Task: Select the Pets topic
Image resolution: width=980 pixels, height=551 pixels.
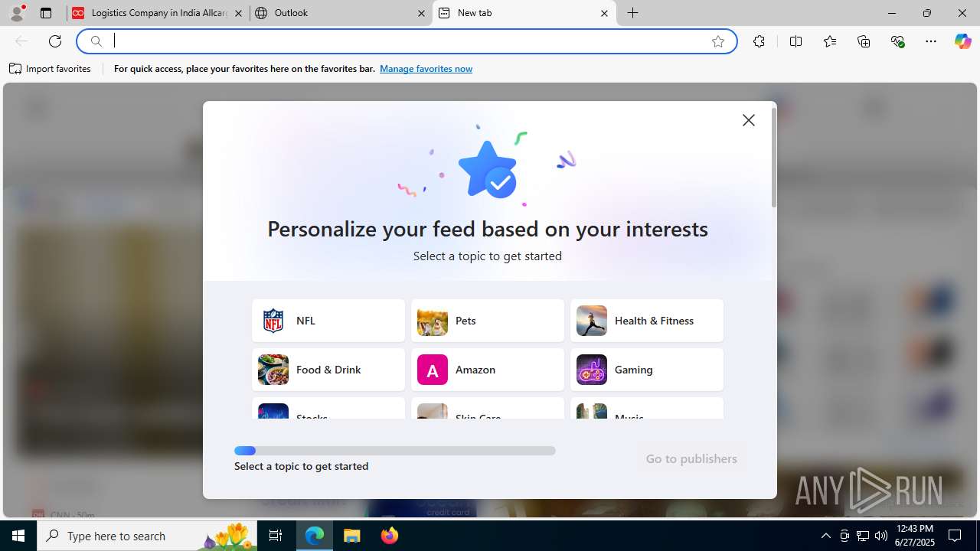Action: click(488, 321)
